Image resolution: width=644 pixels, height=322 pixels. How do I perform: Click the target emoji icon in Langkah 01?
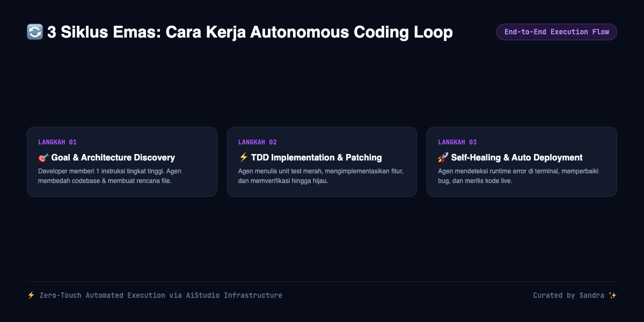click(x=43, y=158)
